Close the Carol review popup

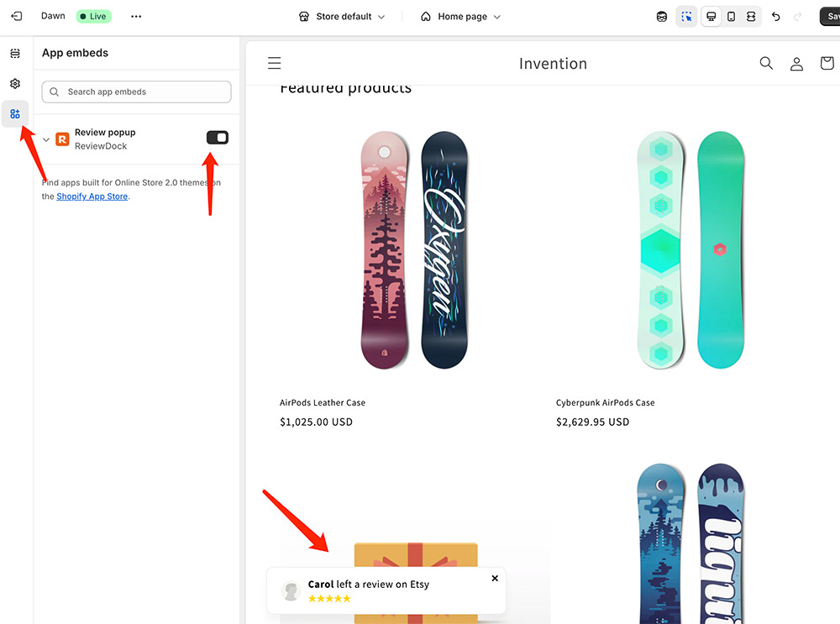(x=495, y=579)
